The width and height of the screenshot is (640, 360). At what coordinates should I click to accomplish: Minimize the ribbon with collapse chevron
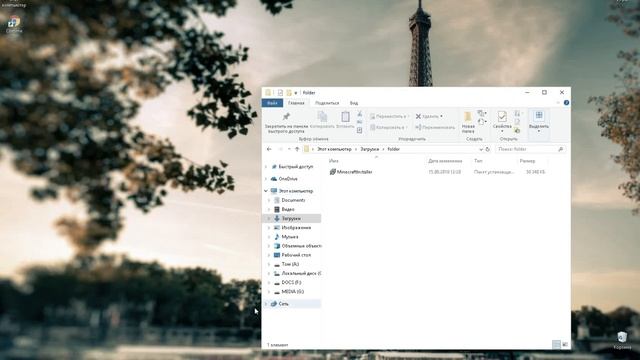[x=558, y=103]
